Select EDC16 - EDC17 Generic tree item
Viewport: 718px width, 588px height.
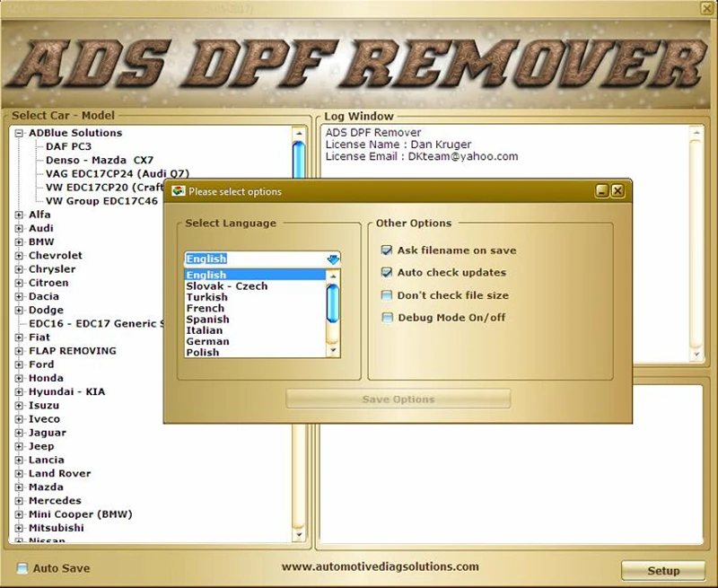(x=95, y=324)
